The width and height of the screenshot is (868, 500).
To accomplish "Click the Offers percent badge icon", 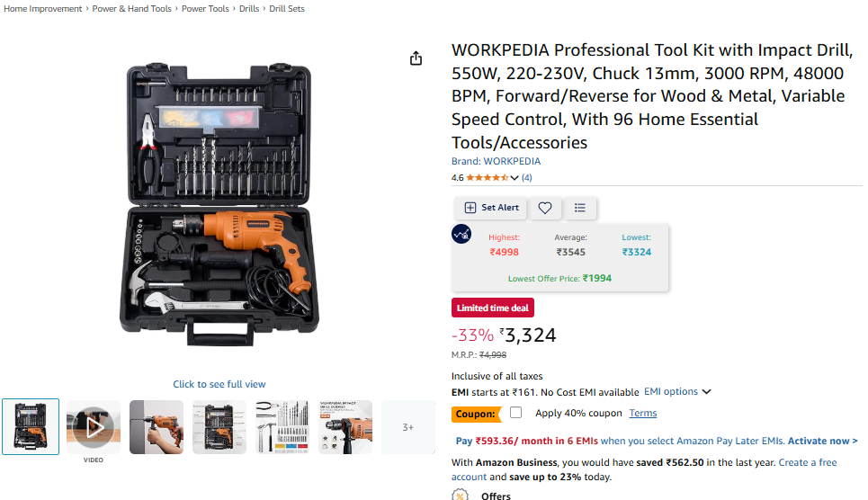I will click(460, 495).
